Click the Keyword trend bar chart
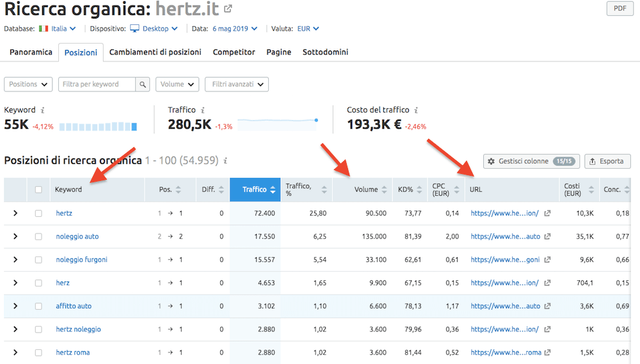The width and height of the screenshot is (640, 364). pyautogui.click(x=98, y=127)
